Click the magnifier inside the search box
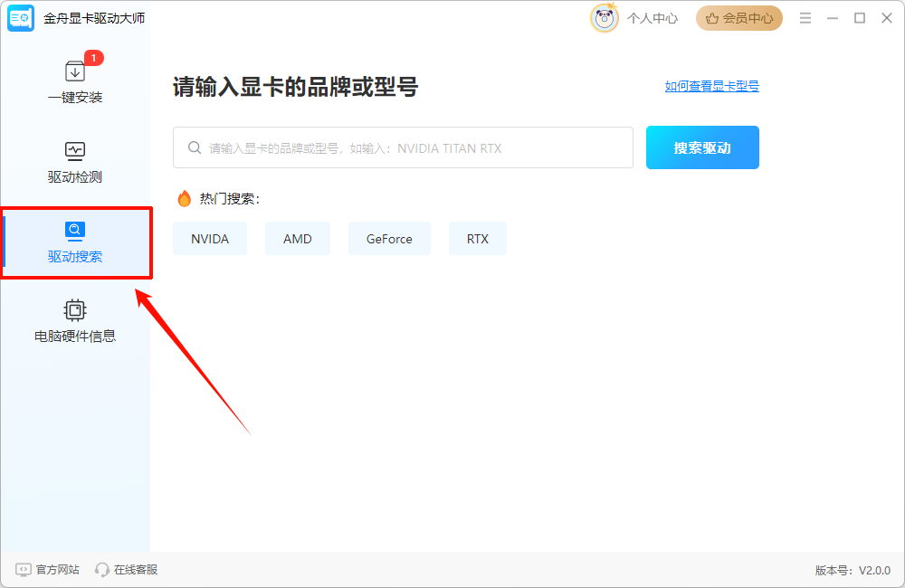905x588 pixels. [x=195, y=147]
